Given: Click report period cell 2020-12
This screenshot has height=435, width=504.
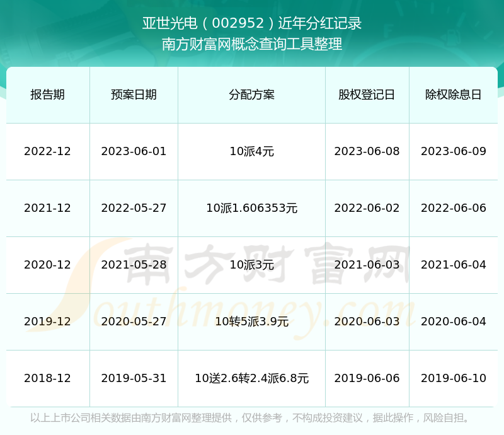Looking at the screenshot, I should [x=48, y=265].
